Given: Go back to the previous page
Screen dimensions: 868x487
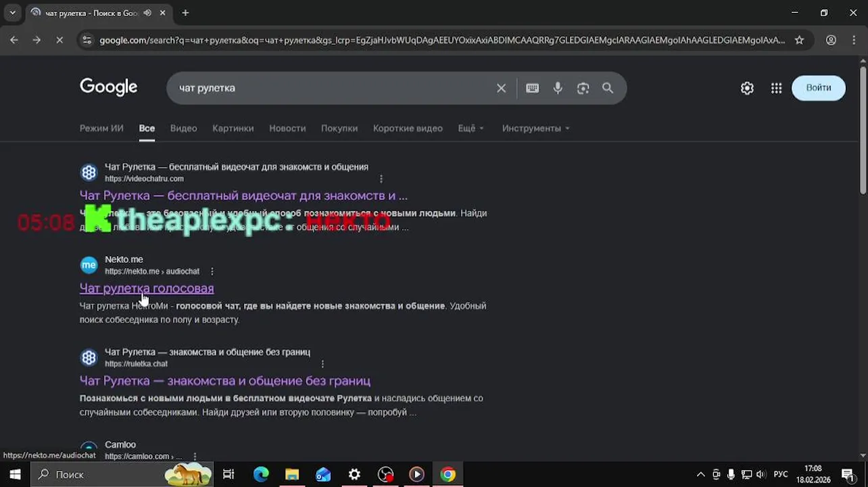Looking at the screenshot, I should [14, 40].
